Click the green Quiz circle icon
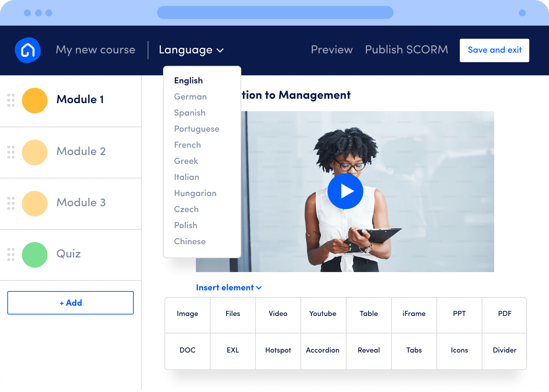The height and width of the screenshot is (392, 549). click(35, 255)
